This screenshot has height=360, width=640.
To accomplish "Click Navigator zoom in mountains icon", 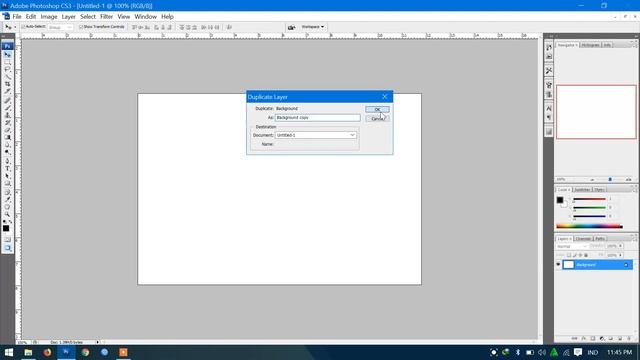I will [629, 180].
